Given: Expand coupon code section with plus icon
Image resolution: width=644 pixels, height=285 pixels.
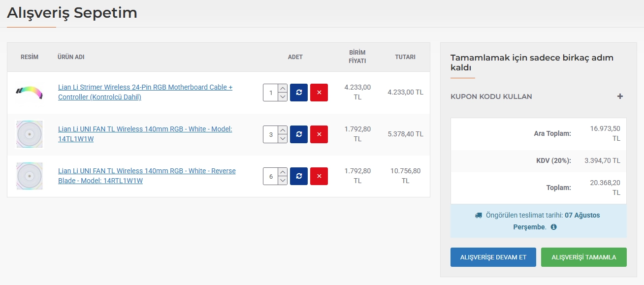Looking at the screenshot, I should 620,96.
